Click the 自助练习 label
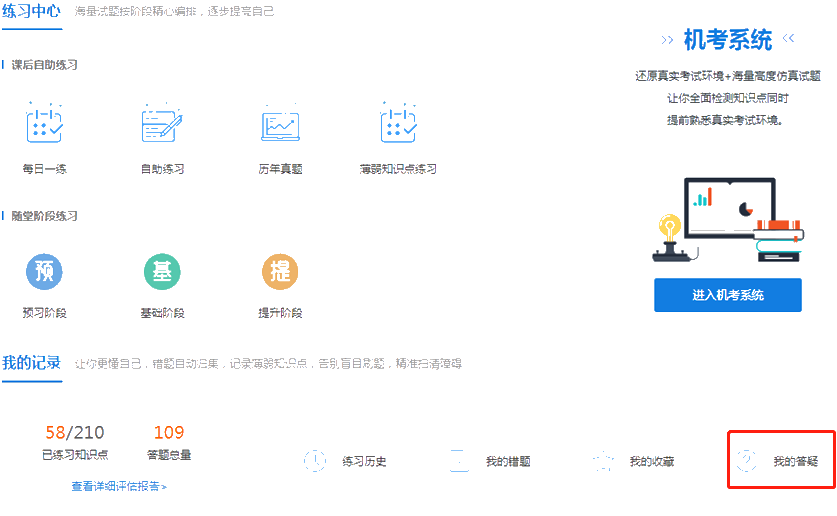Image resolution: width=837 pixels, height=516 pixels. (x=162, y=169)
